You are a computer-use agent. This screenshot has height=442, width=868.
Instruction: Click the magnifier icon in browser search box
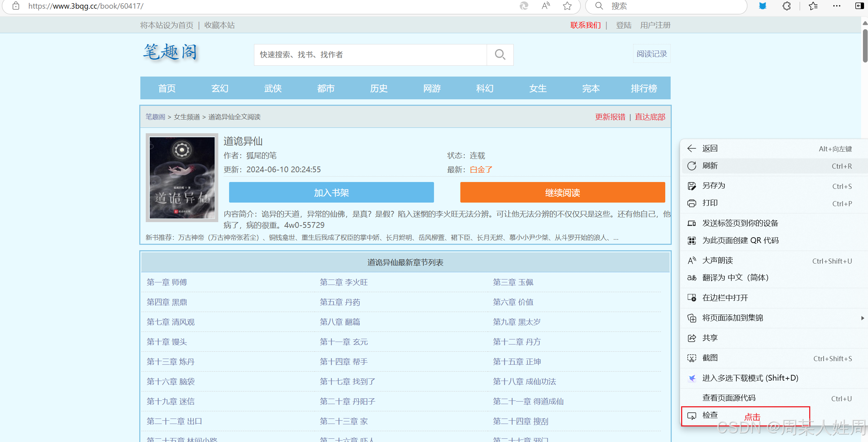(599, 6)
